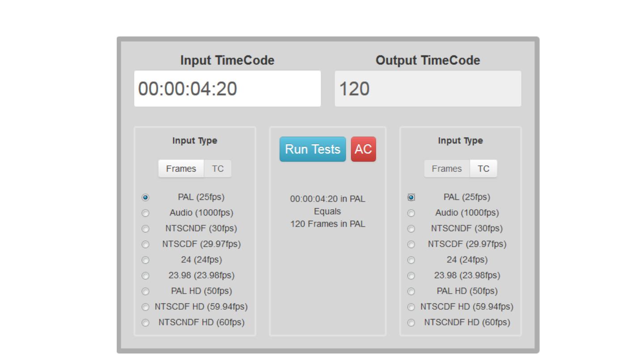644x362 pixels.
Task: Select Frames in right panel
Action: pyautogui.click(x=447, y=169)
